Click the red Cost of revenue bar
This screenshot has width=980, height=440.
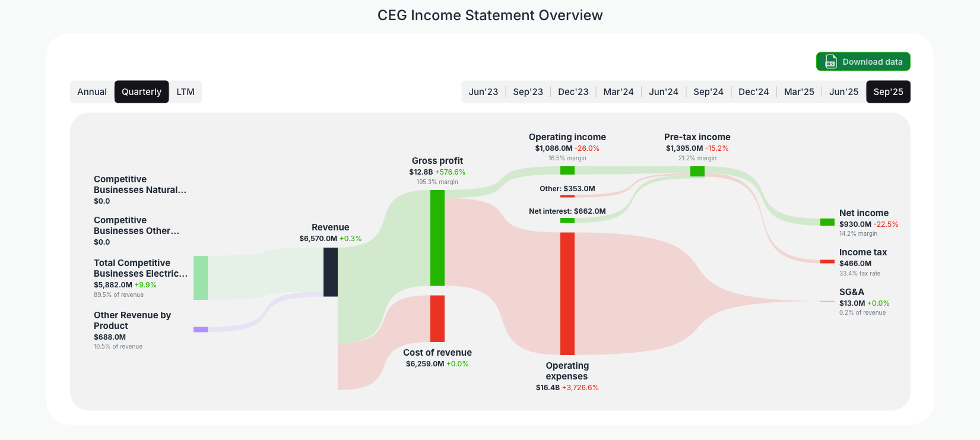point(437,318)
